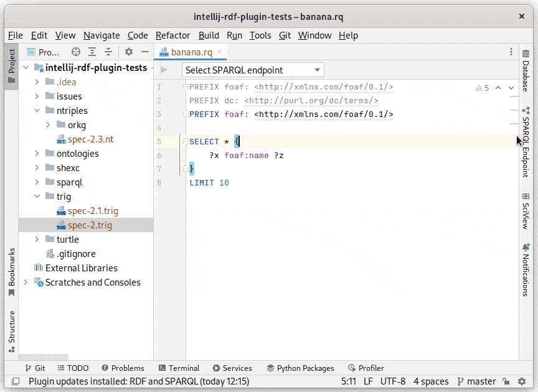
Task: Click the LF line separator selector
Action: coord(368,381)
